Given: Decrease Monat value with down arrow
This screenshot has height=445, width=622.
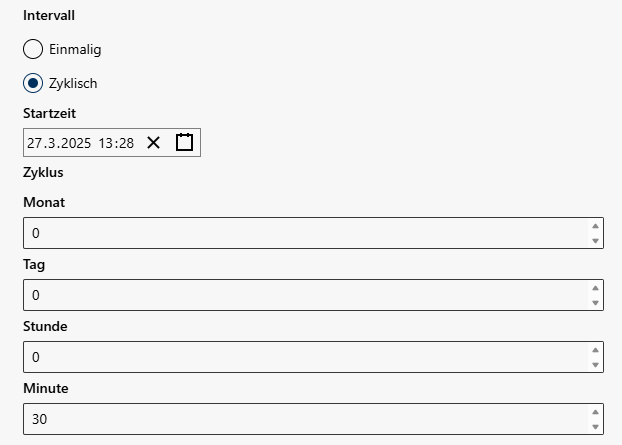Looking at the screenshot, I should [595, 241].
